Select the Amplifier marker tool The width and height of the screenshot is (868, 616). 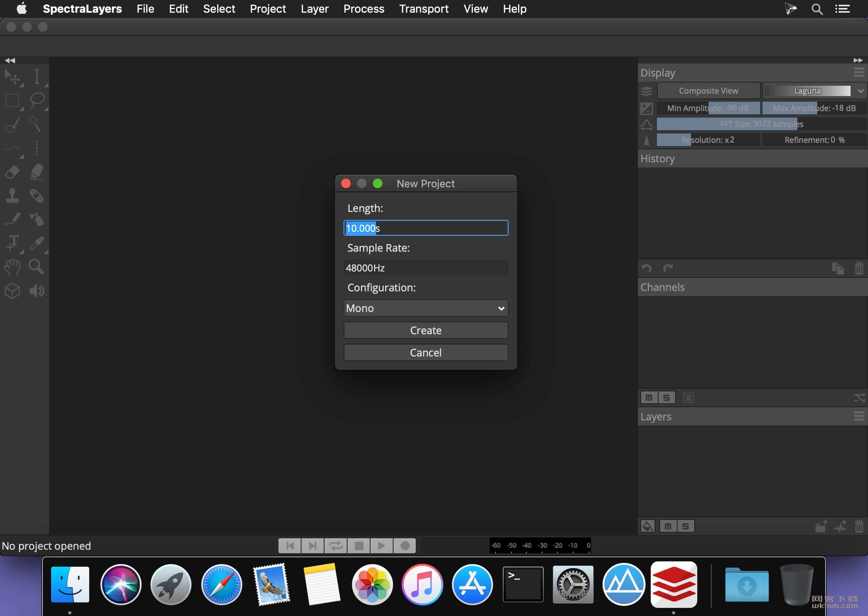pos(36,172)
